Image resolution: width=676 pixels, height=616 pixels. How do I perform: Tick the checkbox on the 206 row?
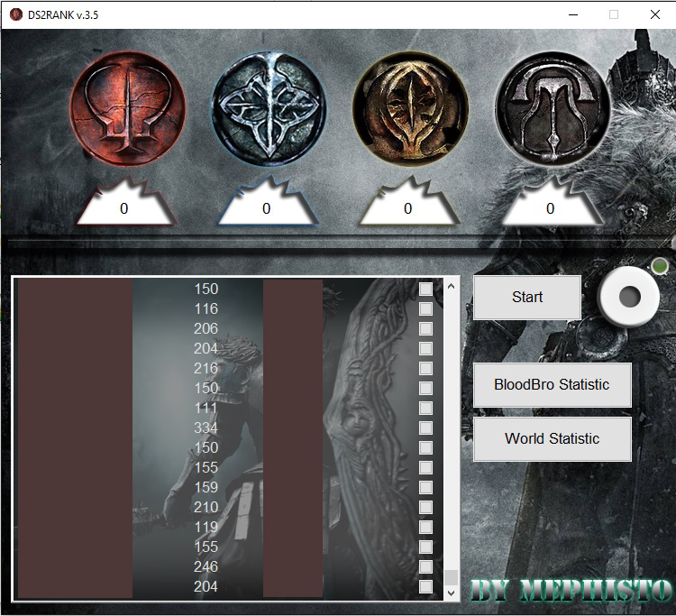point(425,328)
